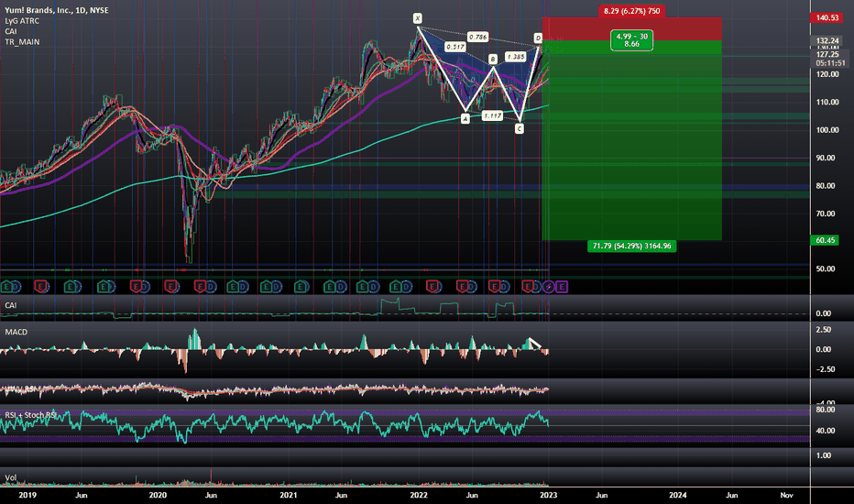Click the 132.24 current price tag
The image size is (854, 504).
(827, 41)
